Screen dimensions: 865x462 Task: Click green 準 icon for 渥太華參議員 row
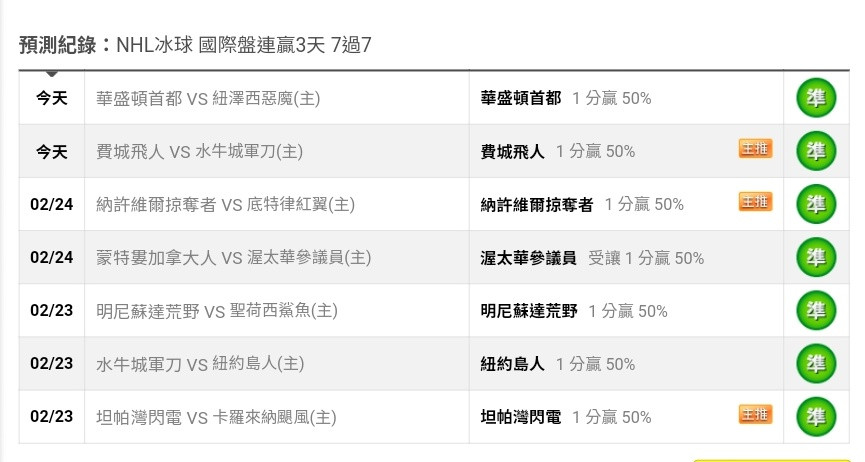tap(816, 257)
